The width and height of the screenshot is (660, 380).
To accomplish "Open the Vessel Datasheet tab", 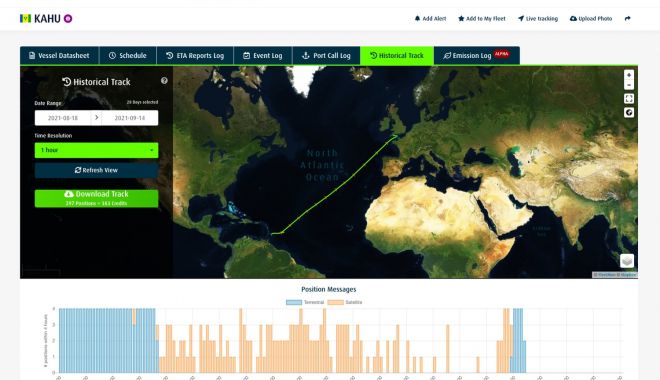I will tap(59, 56).
